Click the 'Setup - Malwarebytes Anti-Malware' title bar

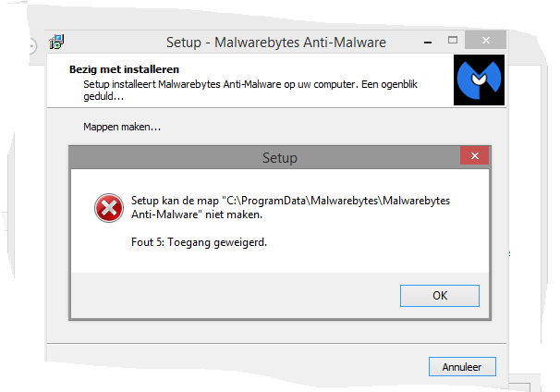pyautogui.click(x=276, y=43)
